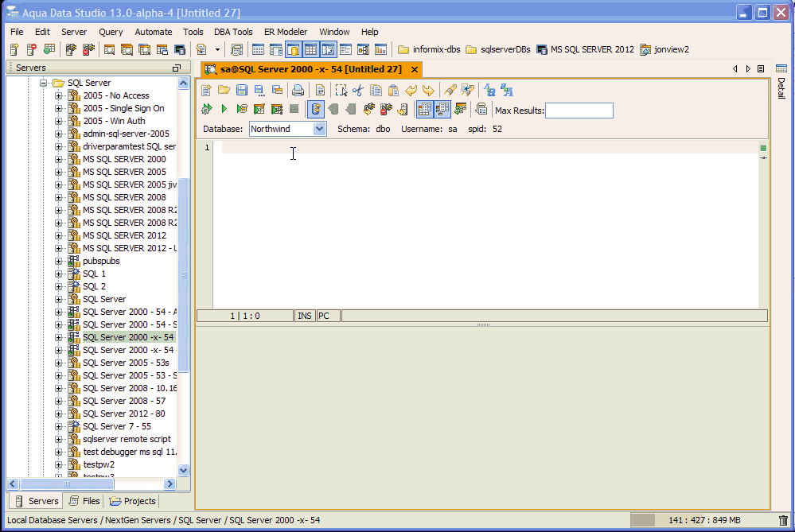Collapse the SQL Server folder node
The height and width of the screenshot is (532, 795).
coord(44,83)
